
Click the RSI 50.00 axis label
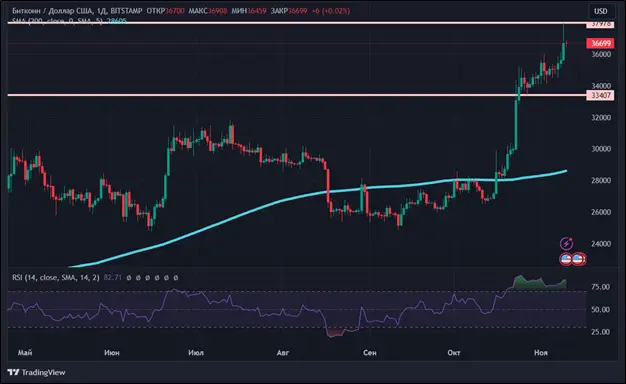click(x=601, y=309)
